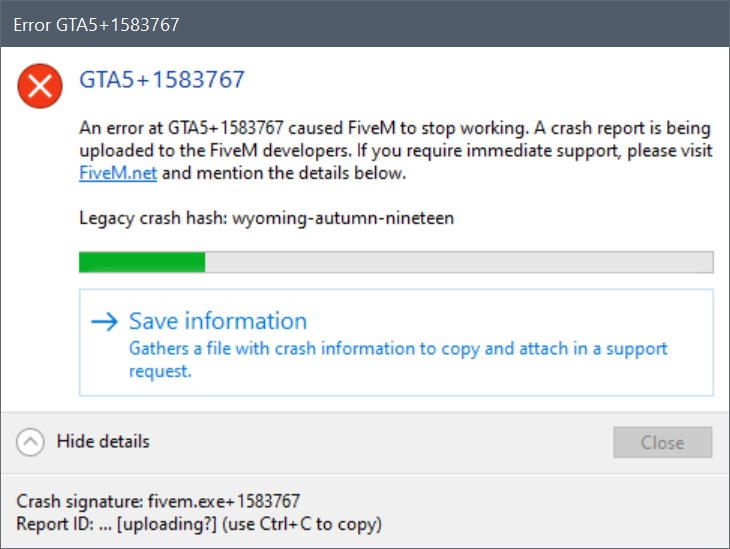Click the wyoming-autumn-nineteen hash text

click(x=343, y=217)
